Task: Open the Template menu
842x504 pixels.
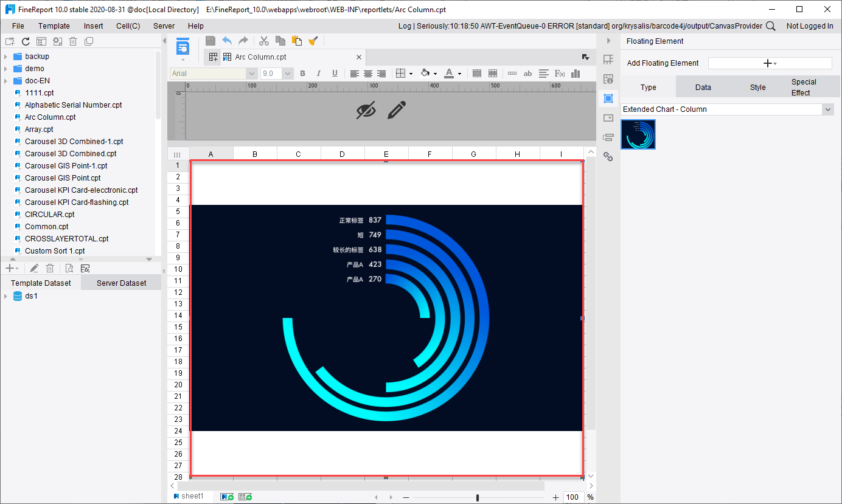Action: (54, 26)
